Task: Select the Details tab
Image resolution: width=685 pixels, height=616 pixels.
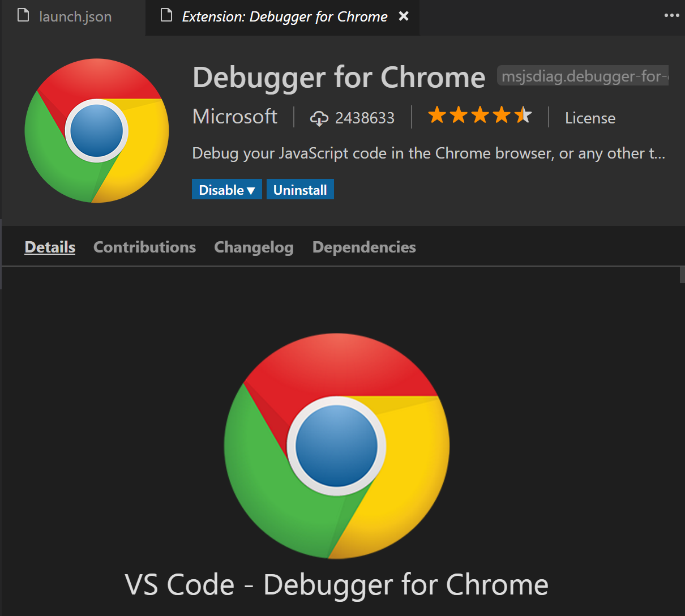Action: coord(50,247)
